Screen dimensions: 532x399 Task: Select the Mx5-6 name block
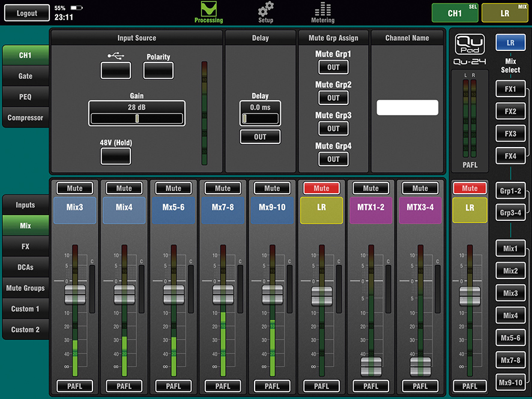coord(174,211)
